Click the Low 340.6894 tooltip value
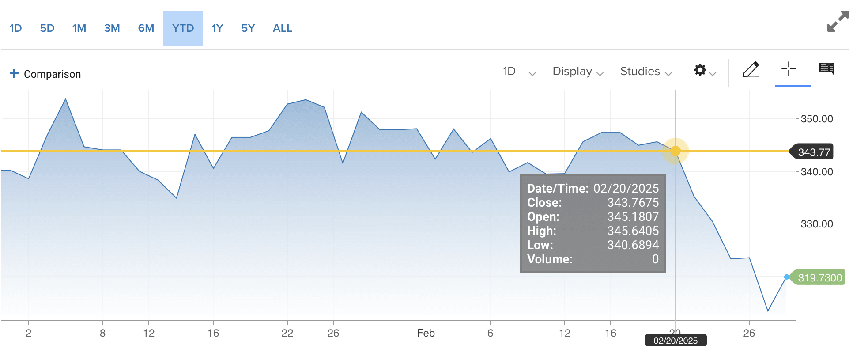 click(x=633, y=245)
